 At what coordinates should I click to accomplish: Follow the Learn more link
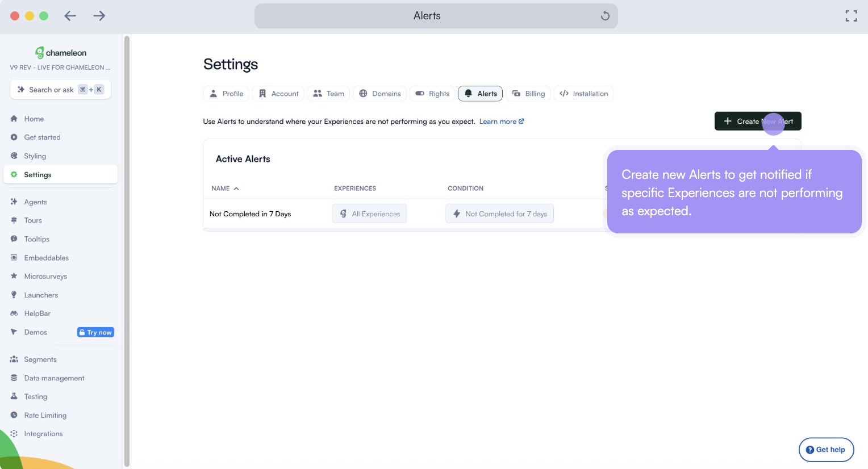[501, 122]
